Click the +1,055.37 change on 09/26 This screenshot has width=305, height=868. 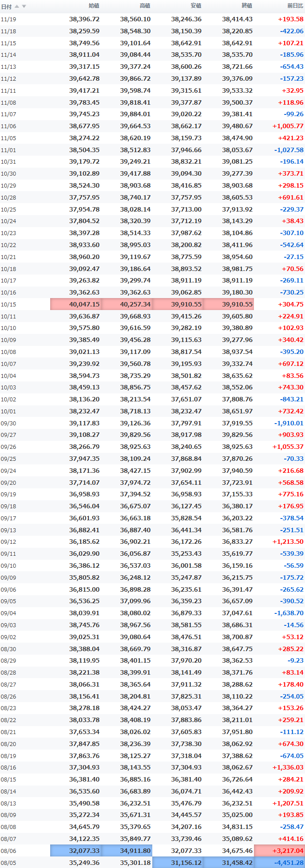[288, 447]
